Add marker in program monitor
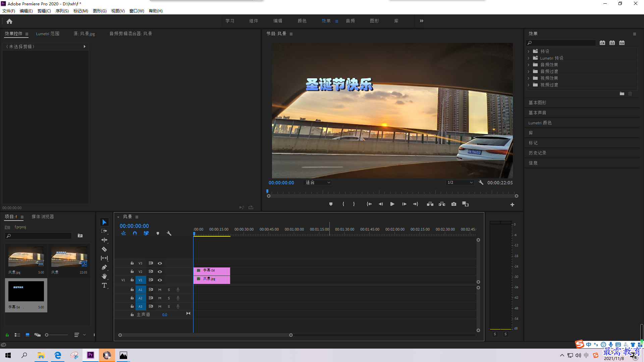 [x=331, y=204]
